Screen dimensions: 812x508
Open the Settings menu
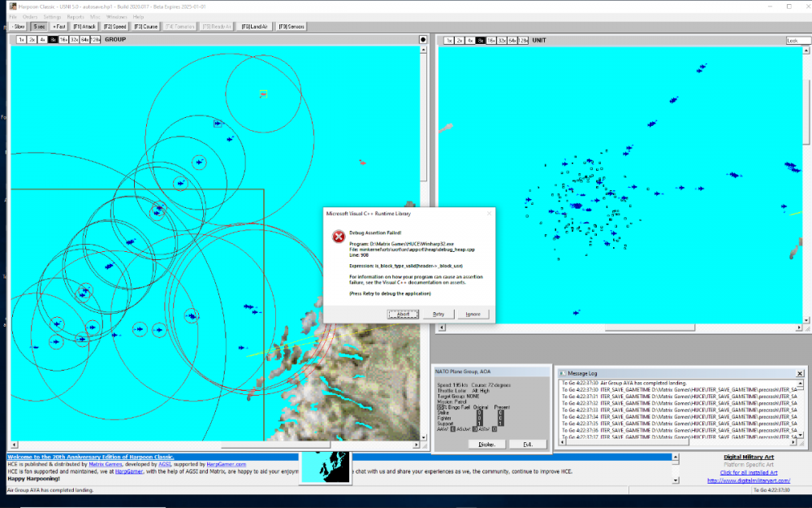click(52, 16)
